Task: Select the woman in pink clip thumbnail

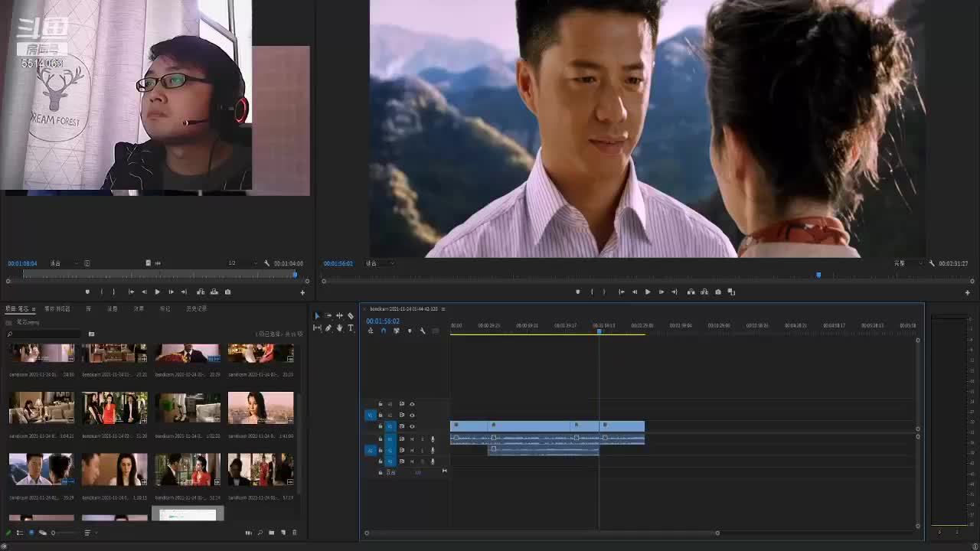Action: [260, 408]
